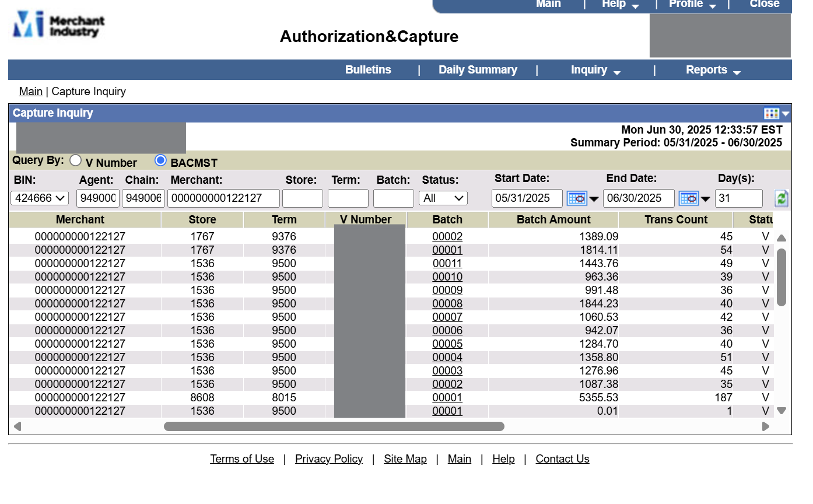The width and height of the screenshot is (813, 504).
Task: Expand the Capture Inquiry panel menu arrow
Action: [786, 114]
